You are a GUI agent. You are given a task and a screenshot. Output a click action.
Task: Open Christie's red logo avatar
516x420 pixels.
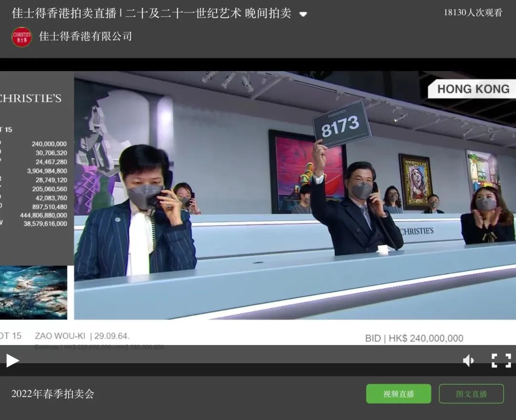coord(21,37)
